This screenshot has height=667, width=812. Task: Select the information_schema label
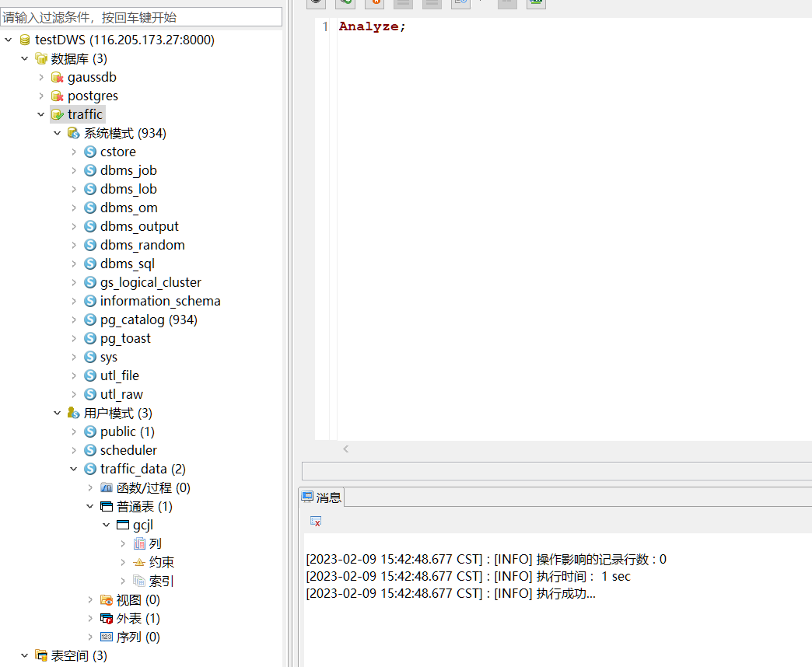(x=160, y=301)
